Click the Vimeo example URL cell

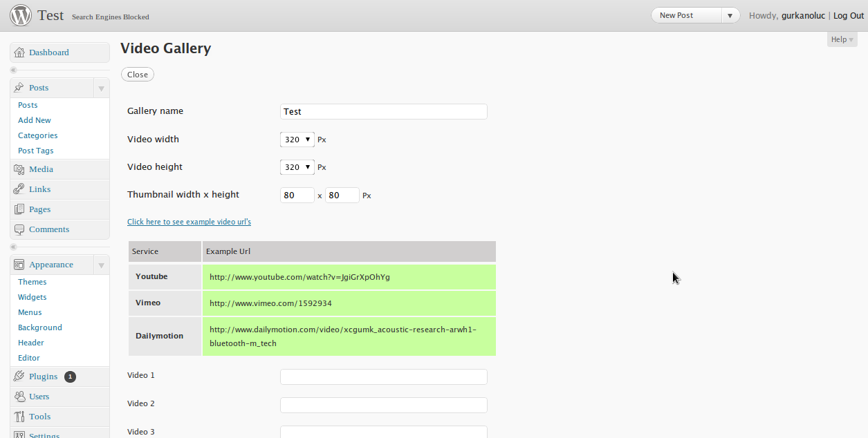349,303
